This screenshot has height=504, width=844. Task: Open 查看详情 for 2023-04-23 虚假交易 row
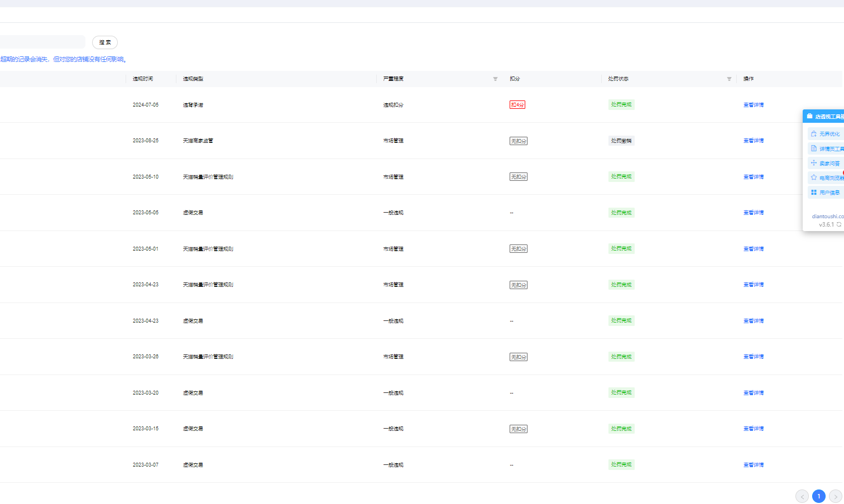click(x=754, y=321)
